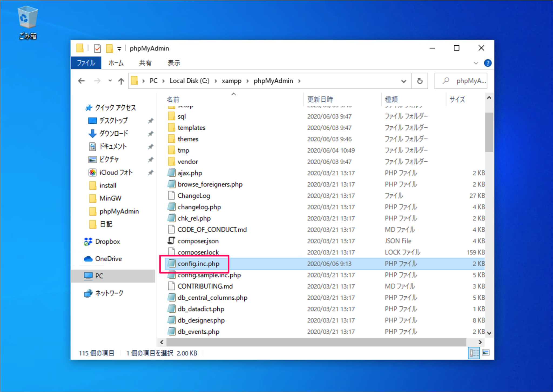Select クイック アクセス in the navigation pane
Viewport: 553px width, 392px height.
[110, 108]
